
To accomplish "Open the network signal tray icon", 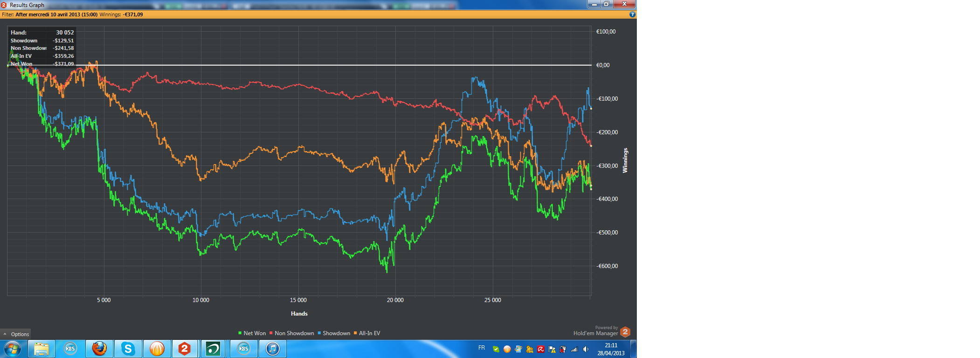I will (574, 349).
